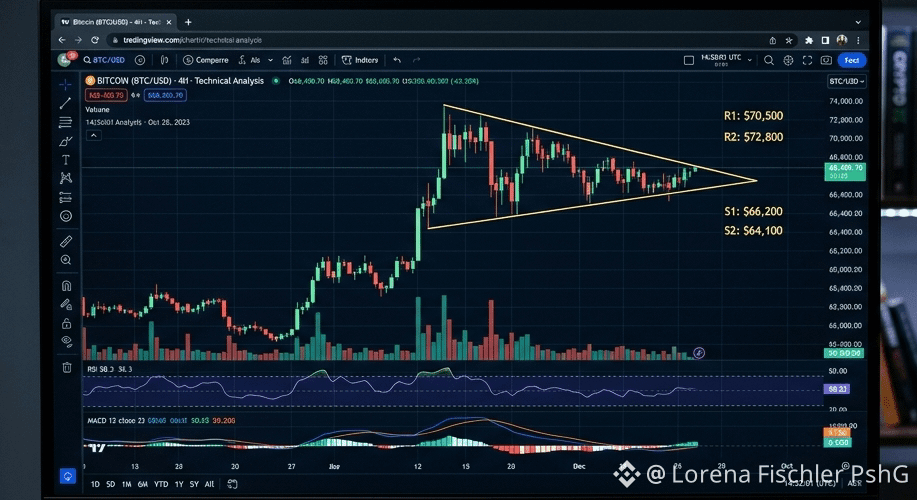Click the blue button at top right
Image resolution: width=917 pixels, height=500 pixels.
pos(852,60)
